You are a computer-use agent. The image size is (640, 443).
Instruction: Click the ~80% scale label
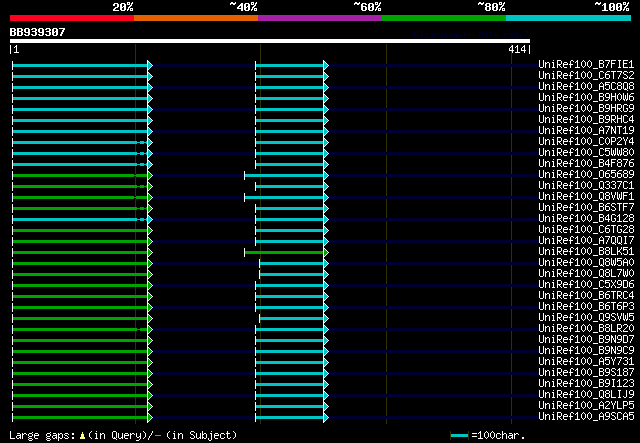click(x=491, y=7)
